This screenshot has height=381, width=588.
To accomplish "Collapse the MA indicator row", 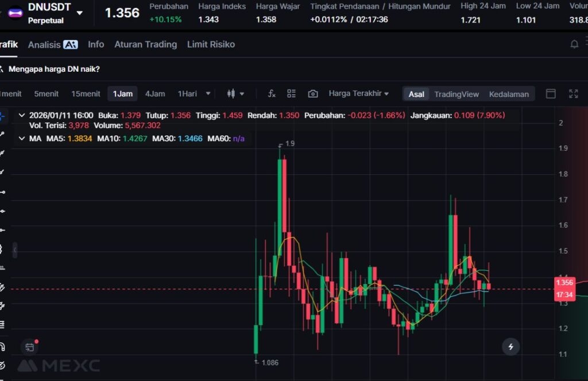I will (x=22, y=138).
